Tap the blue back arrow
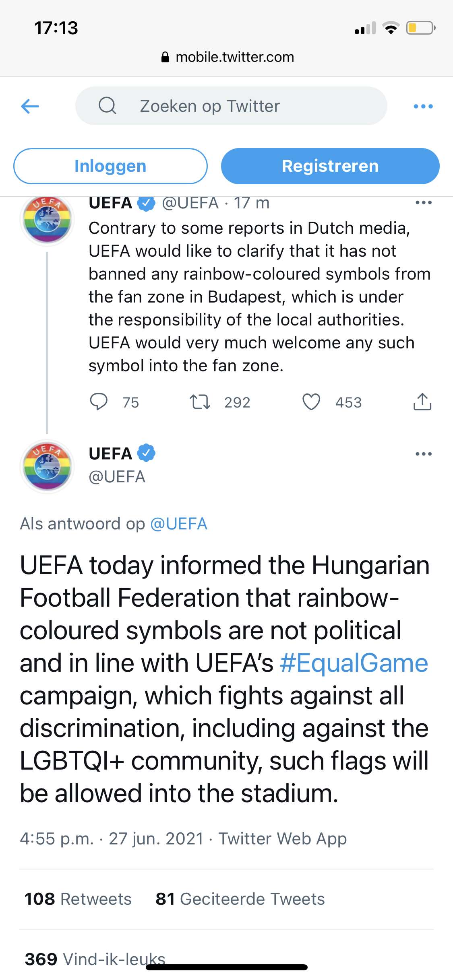 [30, 106]
